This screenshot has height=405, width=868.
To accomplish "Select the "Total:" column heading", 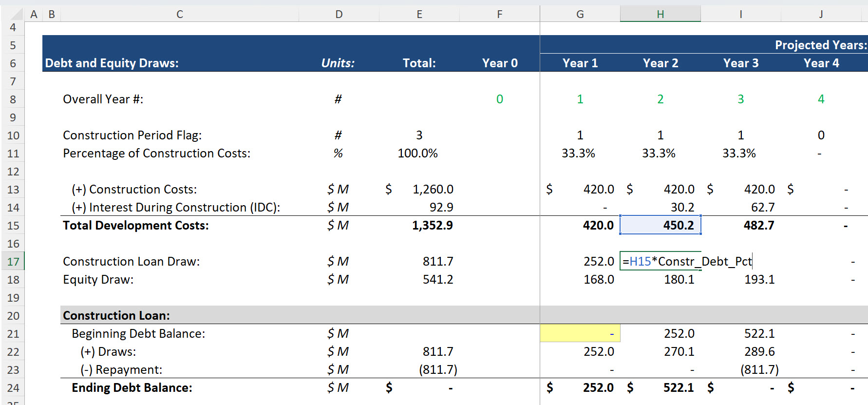I will (419, 63).
